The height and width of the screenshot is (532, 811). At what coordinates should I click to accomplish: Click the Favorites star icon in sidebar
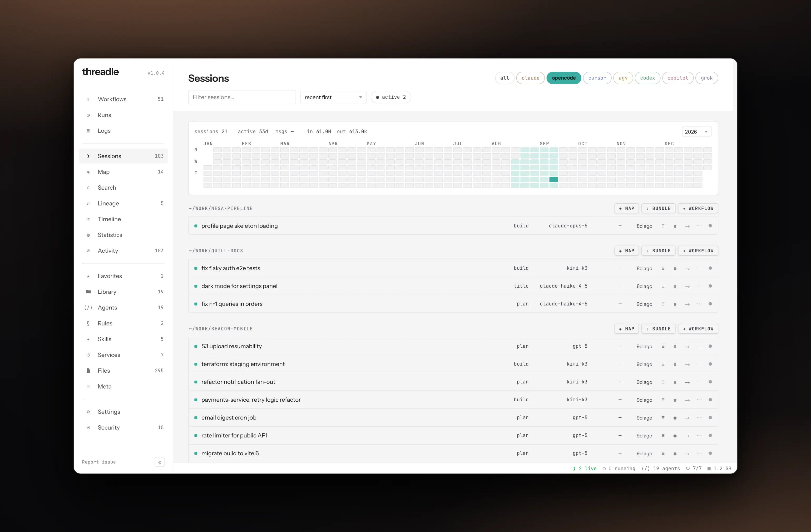(x=88, y=276)
